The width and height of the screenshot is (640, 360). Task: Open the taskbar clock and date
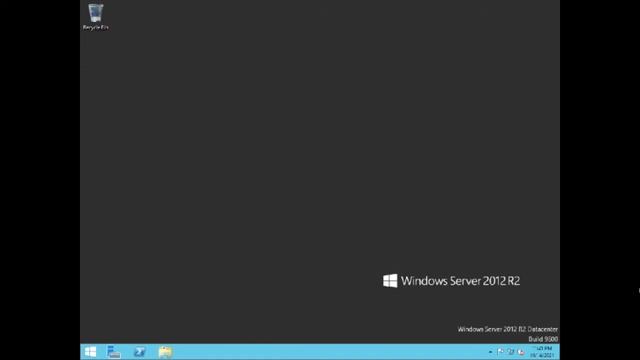pyautogui.click(x=542, y=352)
